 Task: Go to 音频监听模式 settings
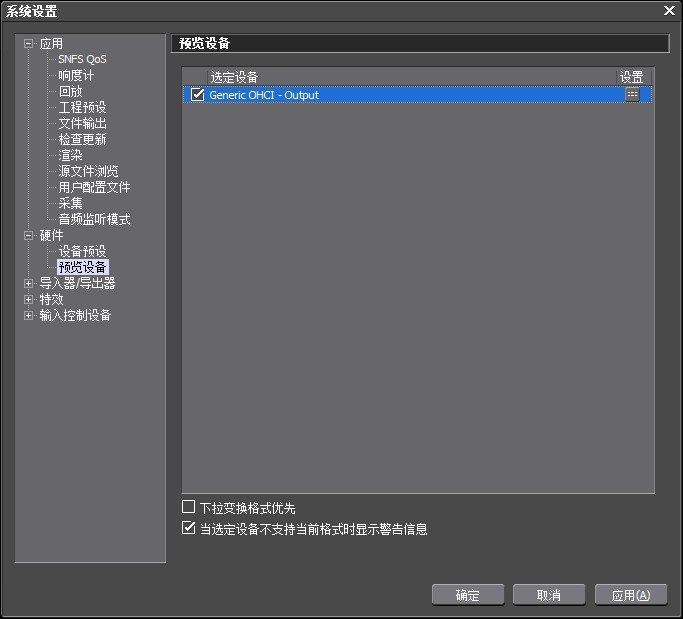point(94,219)
